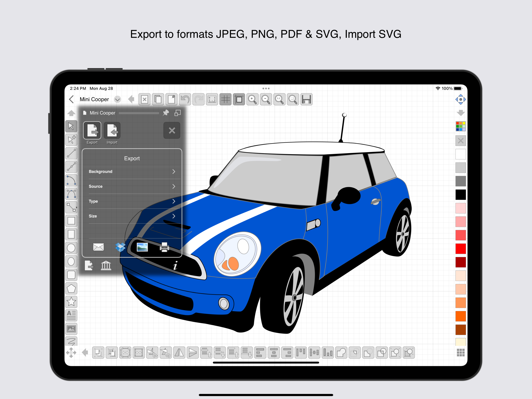Save export to photo library thumbnail

pyautogui.click(x=142, y=247)
